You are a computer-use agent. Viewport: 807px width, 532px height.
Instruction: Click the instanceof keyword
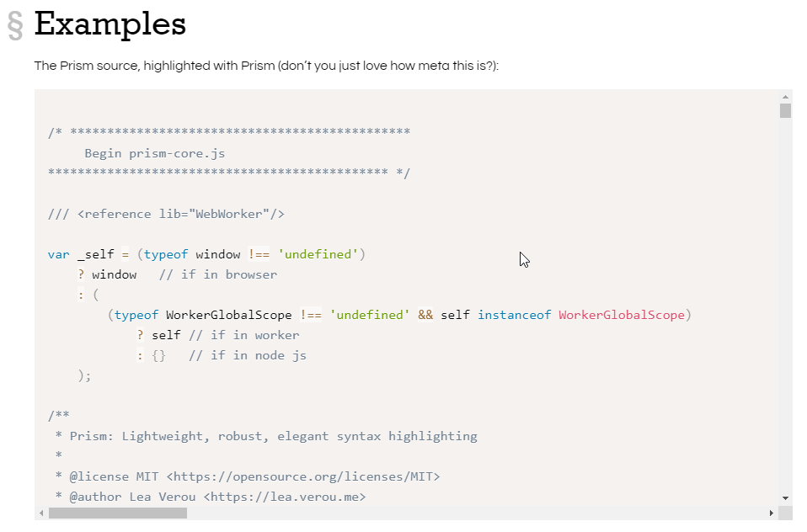(x=514, y=315)
